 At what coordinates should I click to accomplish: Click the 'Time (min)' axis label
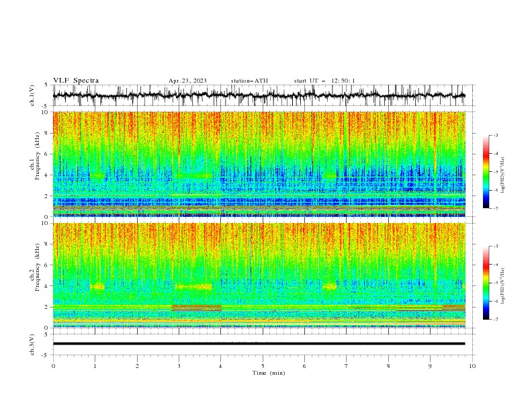point(269,373)
